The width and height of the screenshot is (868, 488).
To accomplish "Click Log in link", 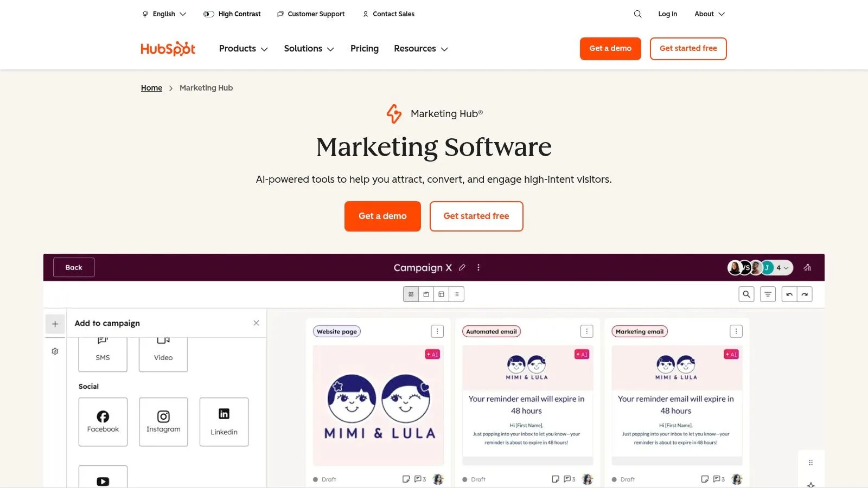I will point(667,14).
